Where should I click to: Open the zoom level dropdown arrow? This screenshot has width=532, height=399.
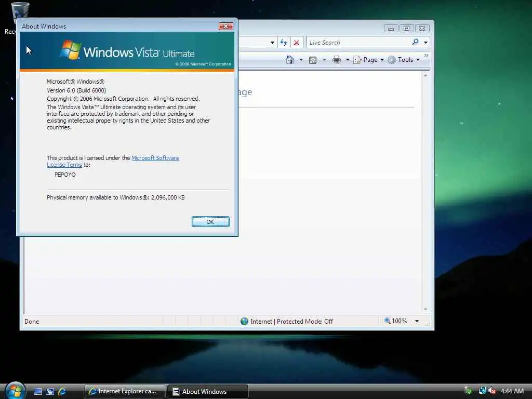coord(417,321)
